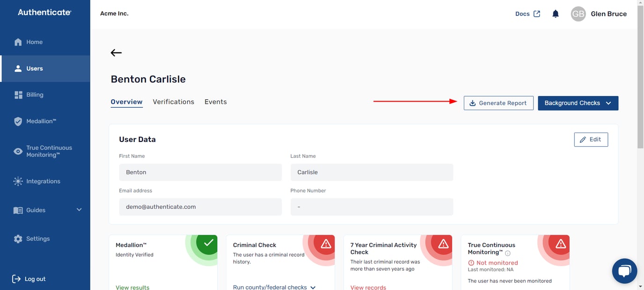The height and width of the screenshot is (290, 644).
Task: Click the Authenticate logo
Action: (44, 13)
